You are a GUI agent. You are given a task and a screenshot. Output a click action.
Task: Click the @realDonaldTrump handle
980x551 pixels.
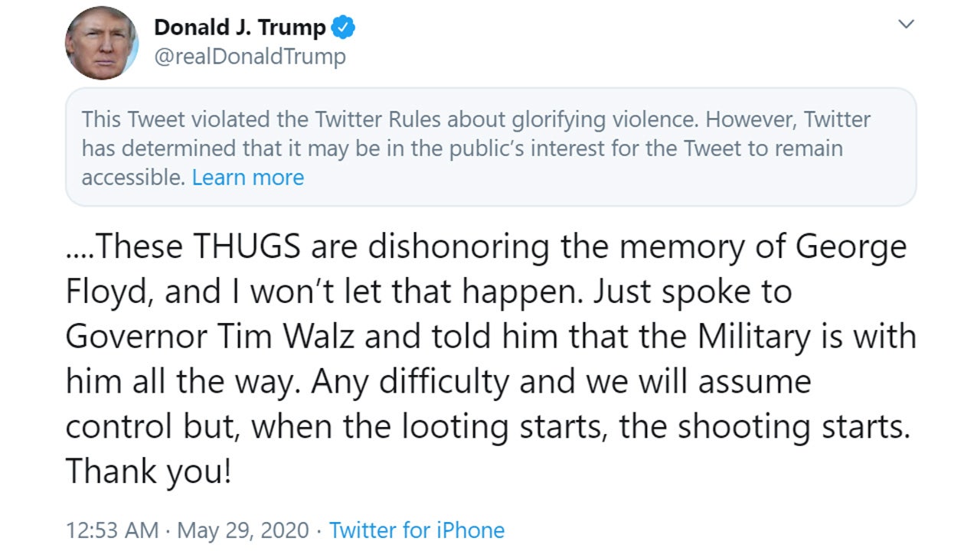[250, 57]
